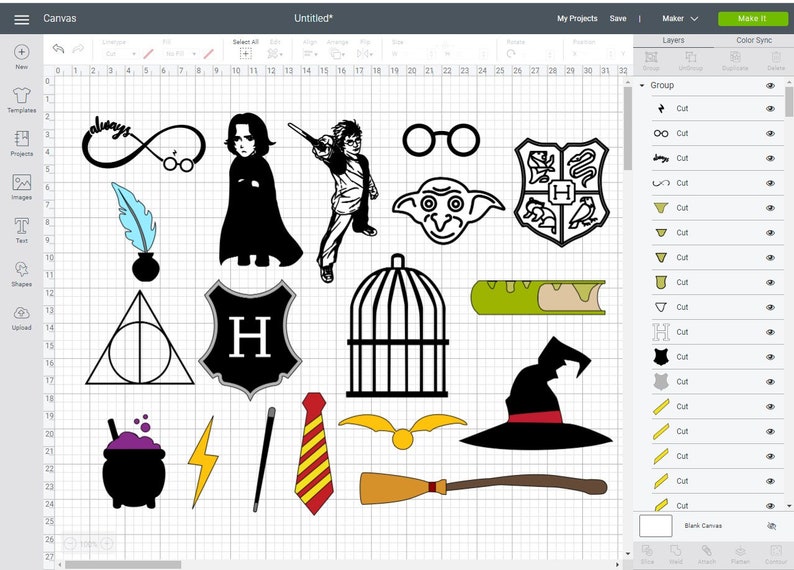Hide the glasses Cut layer
The height and width of the screenshot is (570, 794).
click(x=770, y=133)
